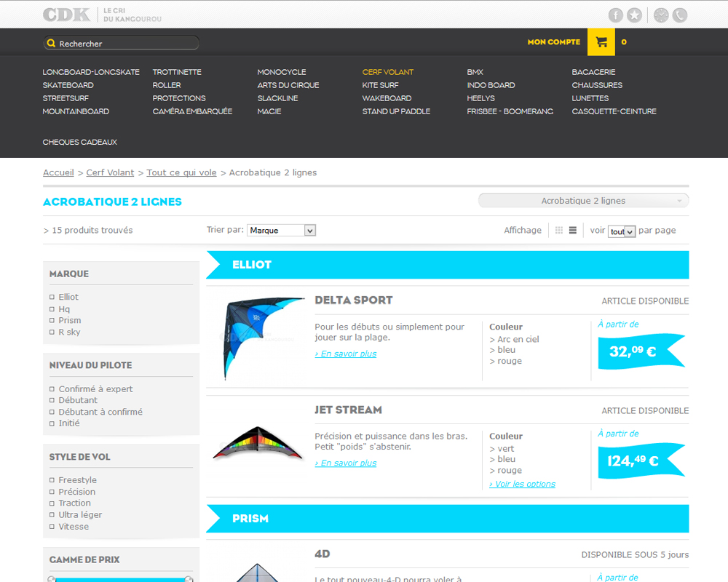The width and height of the screenshot is (728, 582).
Task: Open the Cerf Volant menu category
Action: pyautogui.click(x=388, y=72)
